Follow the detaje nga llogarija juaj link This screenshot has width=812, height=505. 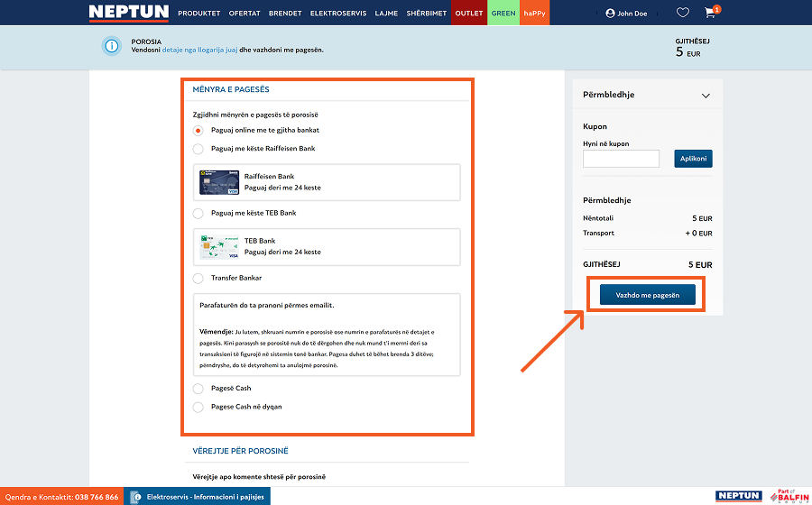pyautogui.click(x=200, y=50)
